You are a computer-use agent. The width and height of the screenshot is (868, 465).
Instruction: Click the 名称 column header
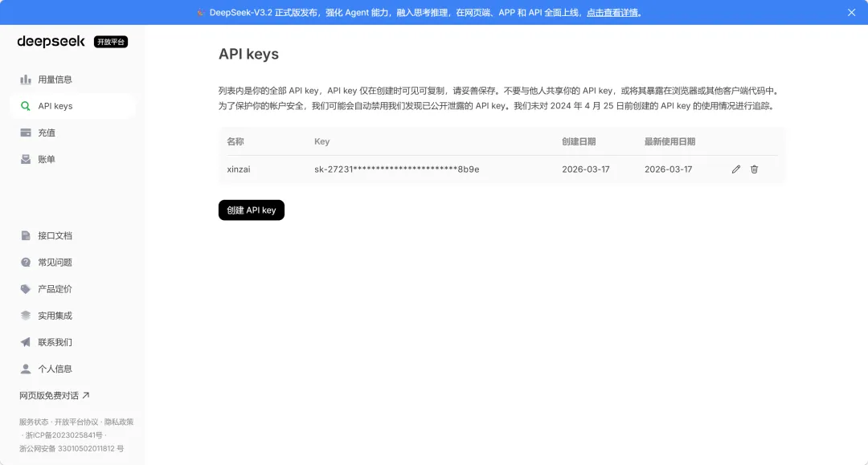(235, 141)
